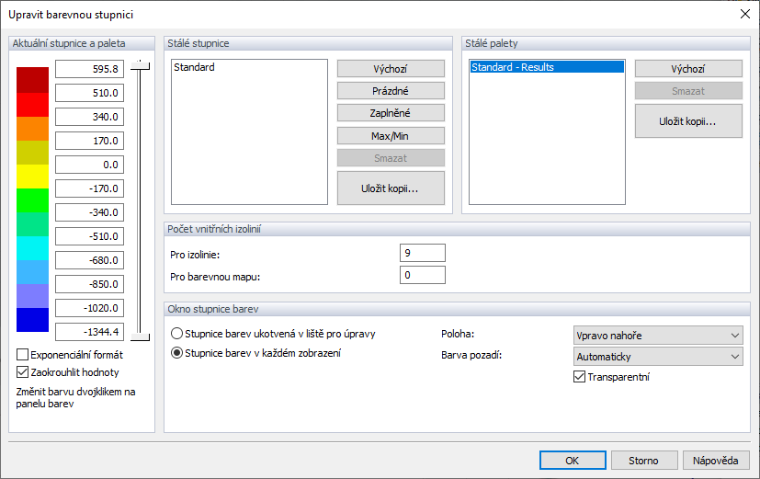
Task: Cancel with the Storno button
Action: tap(644, 460)
